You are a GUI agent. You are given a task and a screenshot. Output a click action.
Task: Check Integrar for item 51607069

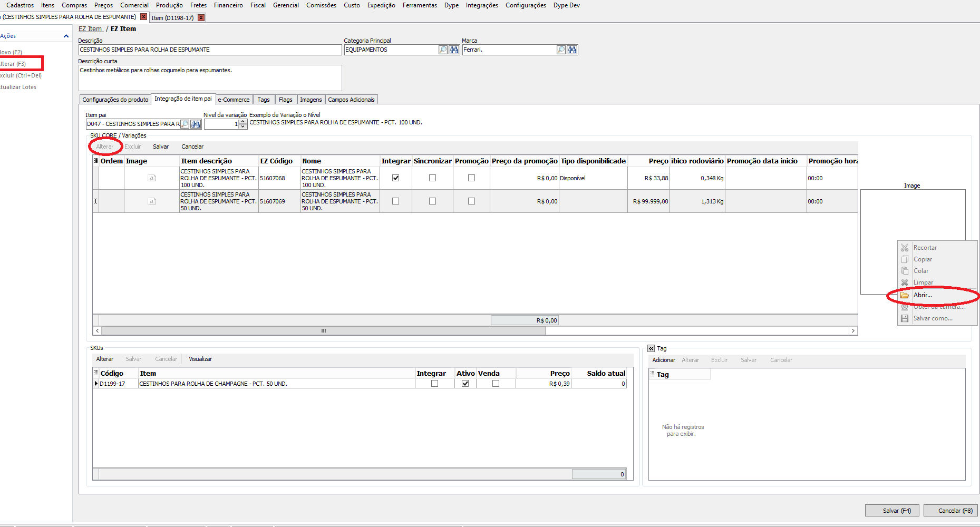coord(395,201)
